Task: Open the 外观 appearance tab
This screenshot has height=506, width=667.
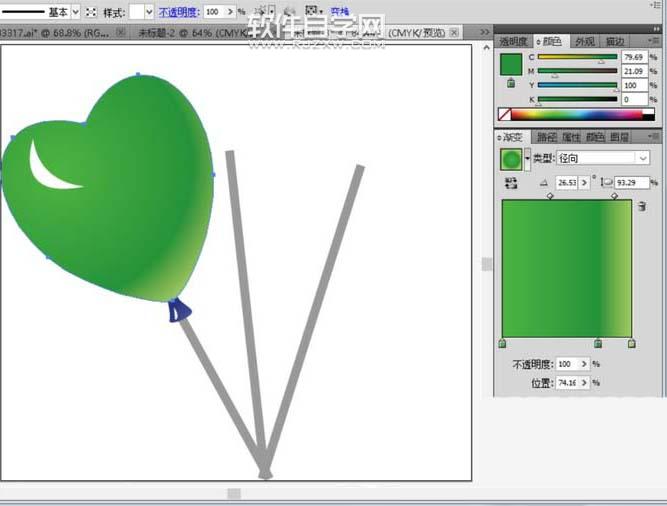Action: (584, 42)
